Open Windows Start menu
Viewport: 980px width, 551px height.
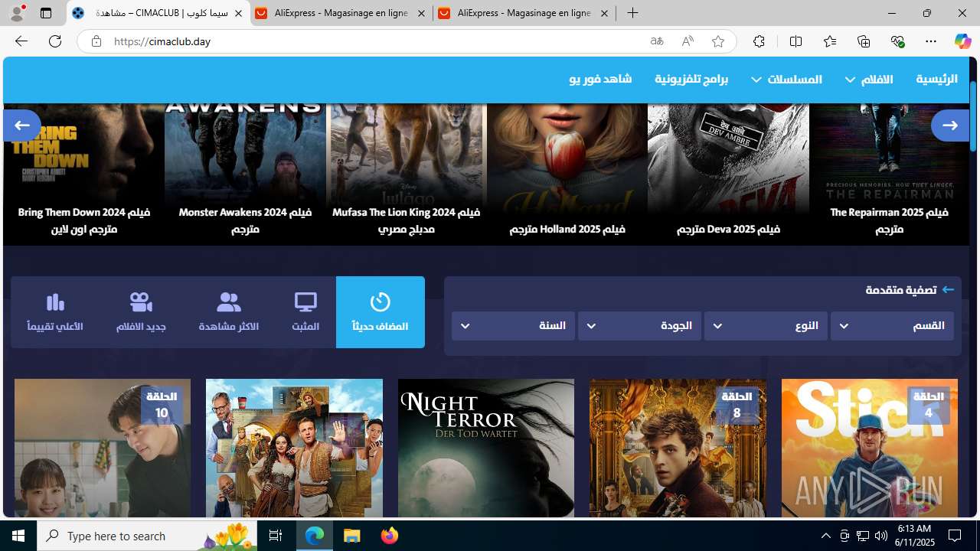click(18, 536)
